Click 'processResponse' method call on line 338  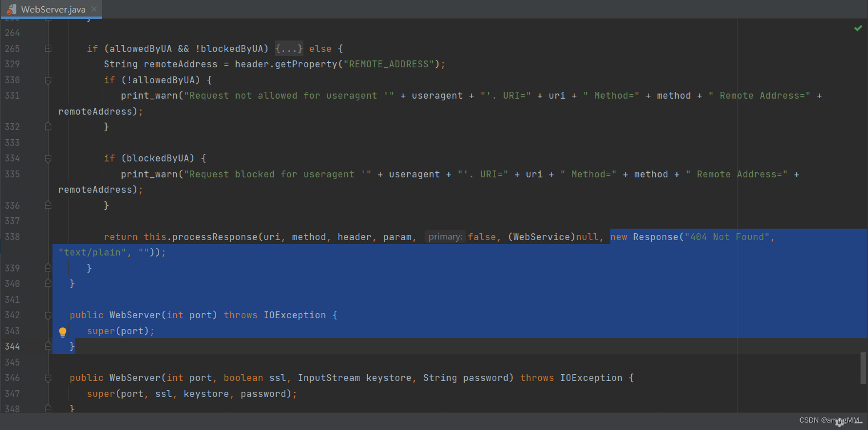(x=214, y=237)
